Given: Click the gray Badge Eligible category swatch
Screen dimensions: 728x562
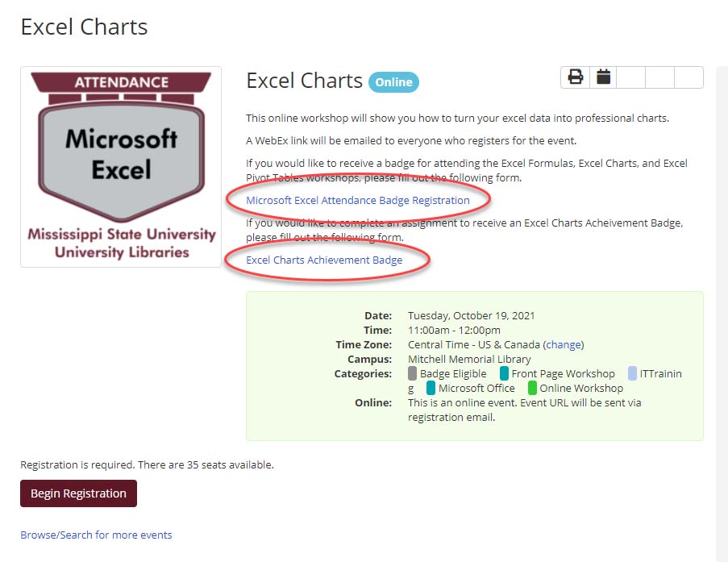Looking at the screenshot, I should [x=412, y=373].
